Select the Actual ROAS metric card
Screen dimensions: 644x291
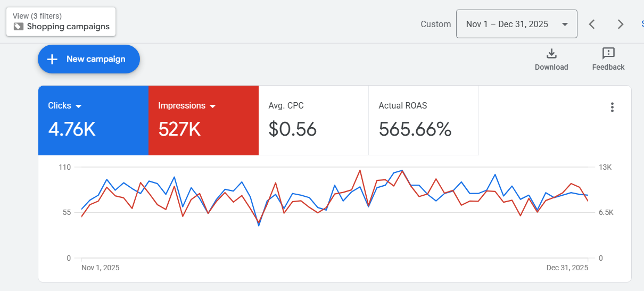pos(423,120)
